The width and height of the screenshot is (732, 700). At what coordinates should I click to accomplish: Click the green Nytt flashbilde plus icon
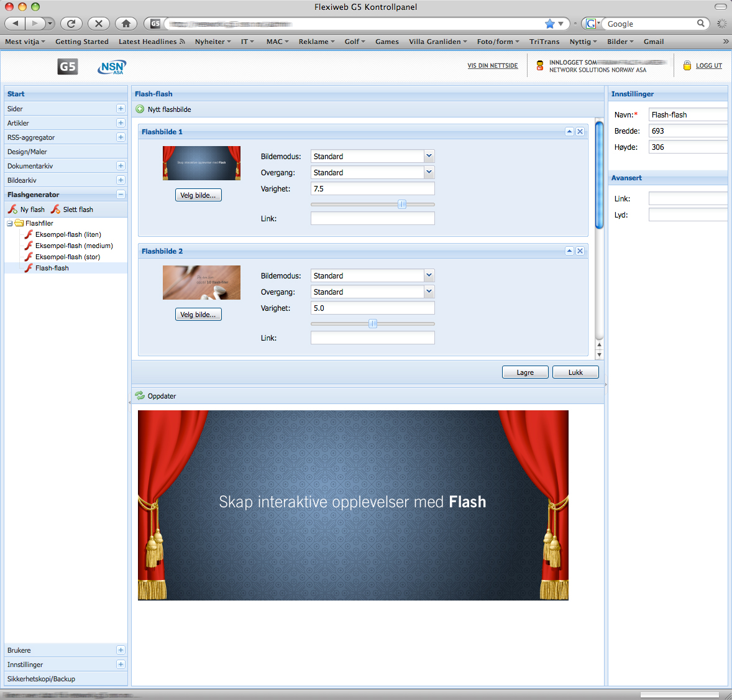pos(140,109)
